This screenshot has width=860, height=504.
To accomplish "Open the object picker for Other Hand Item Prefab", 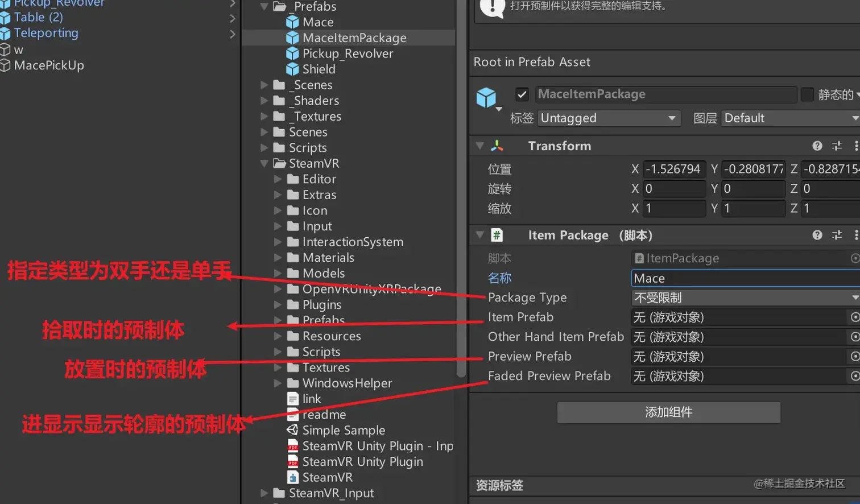I will click(x=855, y=337).
